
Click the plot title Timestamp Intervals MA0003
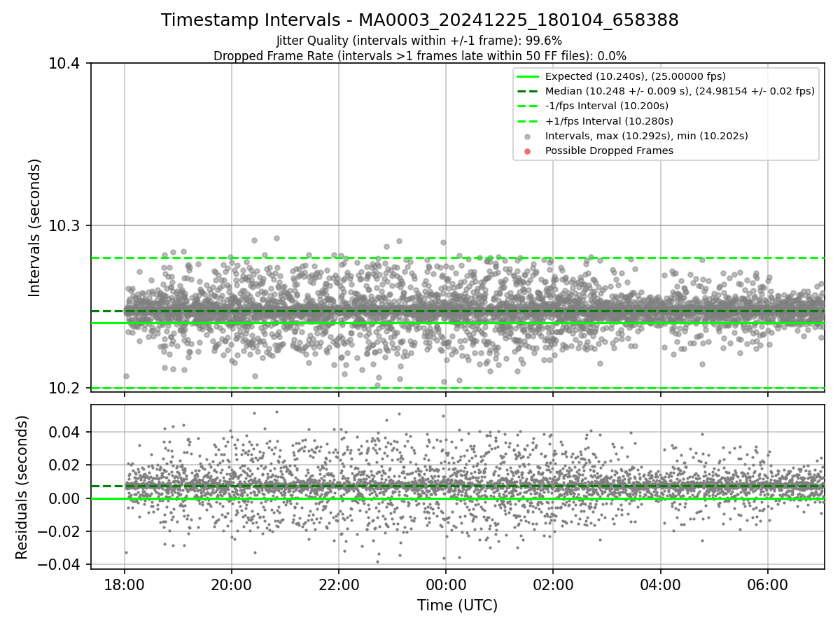420,20
